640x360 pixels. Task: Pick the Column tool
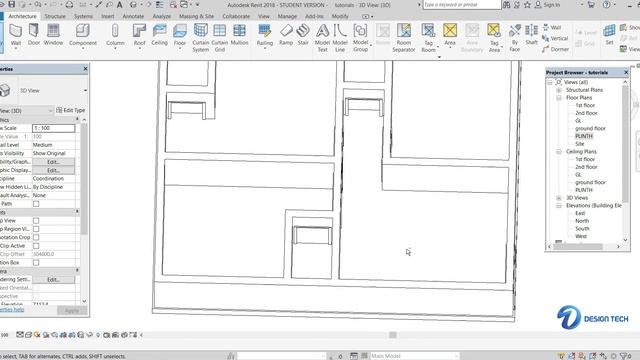(115, 36)
